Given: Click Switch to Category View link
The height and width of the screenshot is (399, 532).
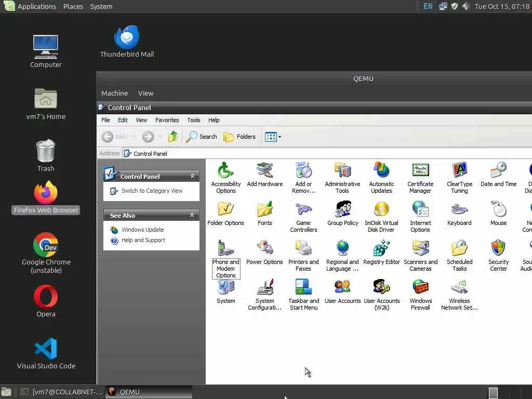Looking at the screenshot, I should click(x=152, y=191).
